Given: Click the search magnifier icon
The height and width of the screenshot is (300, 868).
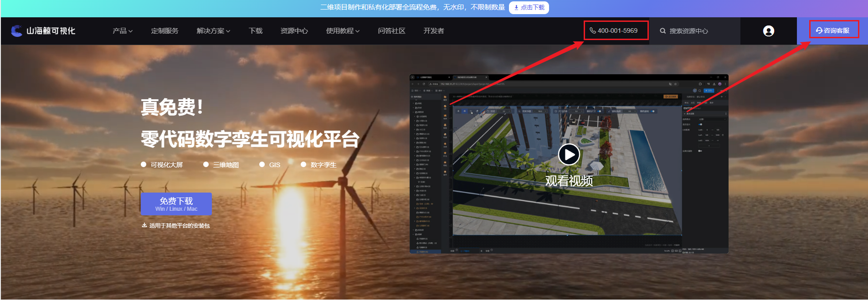Looking at the screenshot, I should (663, 31).
